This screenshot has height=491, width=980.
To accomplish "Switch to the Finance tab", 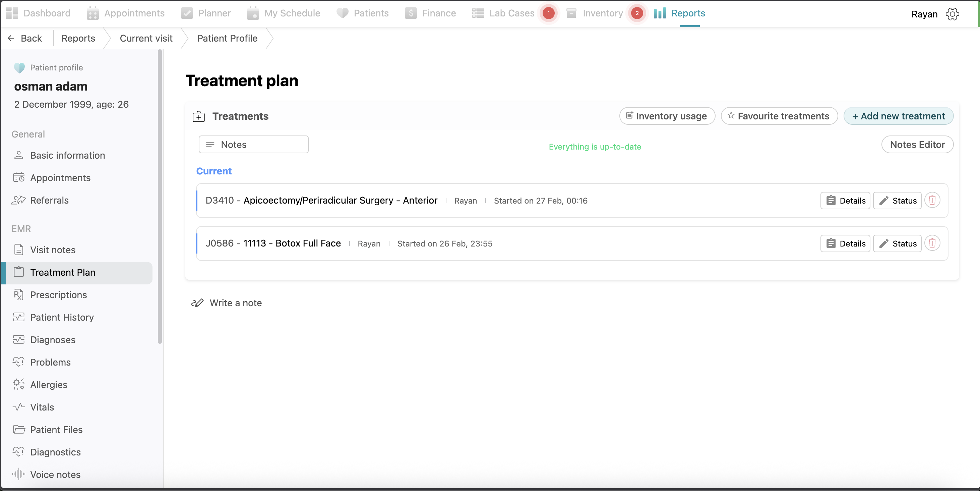I will (430, 13).
